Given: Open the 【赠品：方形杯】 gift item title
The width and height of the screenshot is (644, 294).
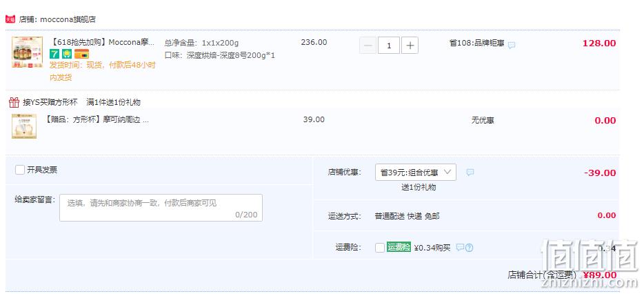Looking at the screenshot, I should (97, 119).
